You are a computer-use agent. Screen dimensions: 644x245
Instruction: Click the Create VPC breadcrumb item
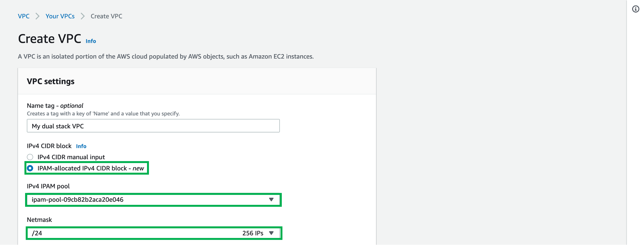[106, 16]
